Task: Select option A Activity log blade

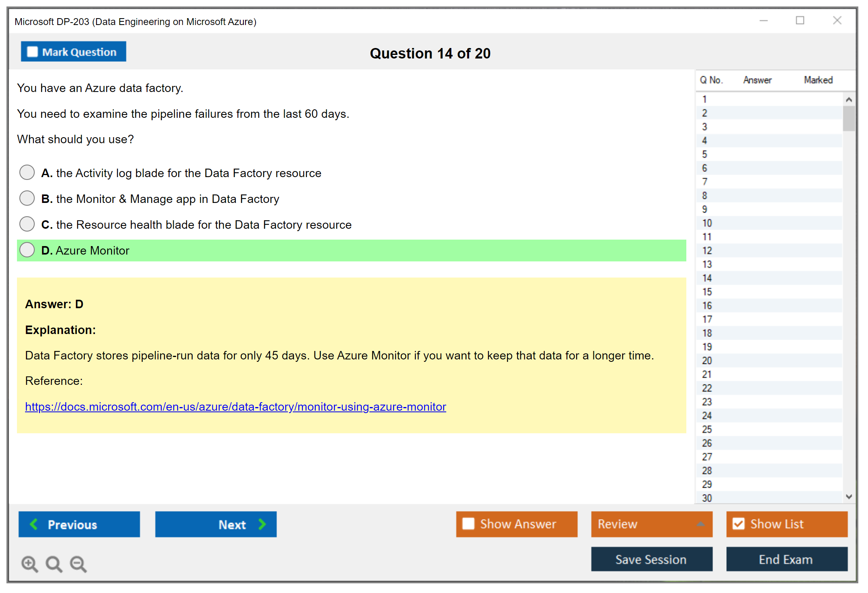Action: pos(27,172)
